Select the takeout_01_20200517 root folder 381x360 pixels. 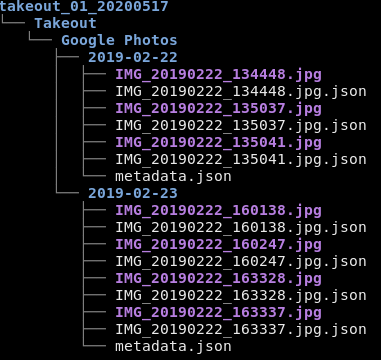point(84,6)
